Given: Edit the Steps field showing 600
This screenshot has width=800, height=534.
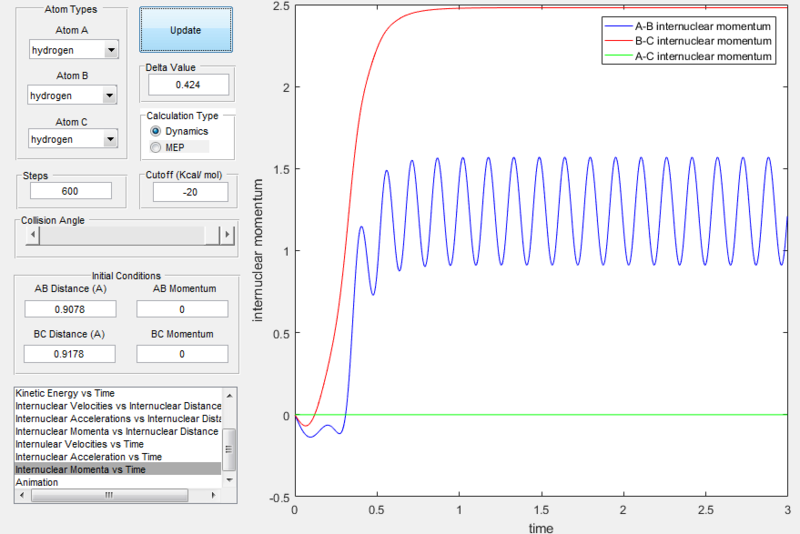Looking at the screenshot, I should 70,191.
